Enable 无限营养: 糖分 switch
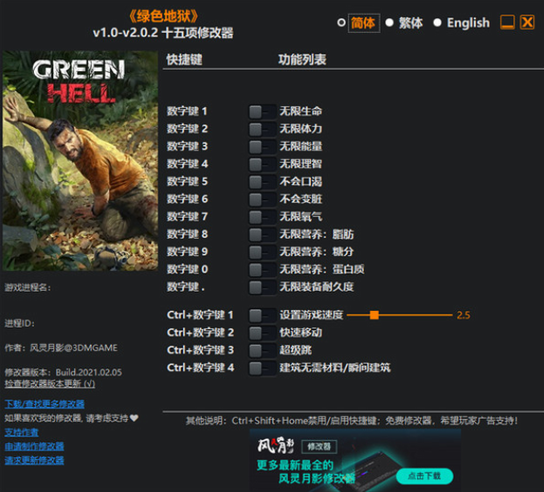 [262, 252]
